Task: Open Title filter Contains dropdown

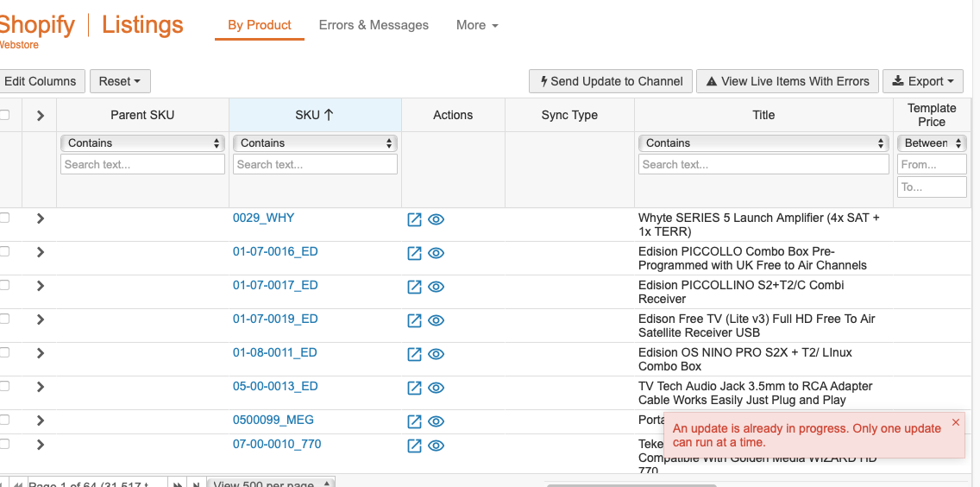Action: point(763,143)
